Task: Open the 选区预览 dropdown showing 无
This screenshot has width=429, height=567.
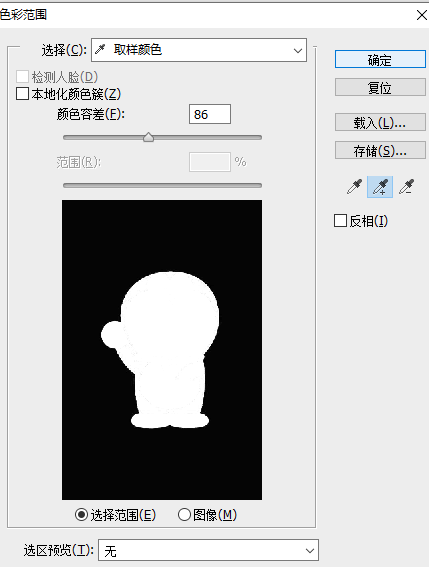Action: [x=208, y=551]
